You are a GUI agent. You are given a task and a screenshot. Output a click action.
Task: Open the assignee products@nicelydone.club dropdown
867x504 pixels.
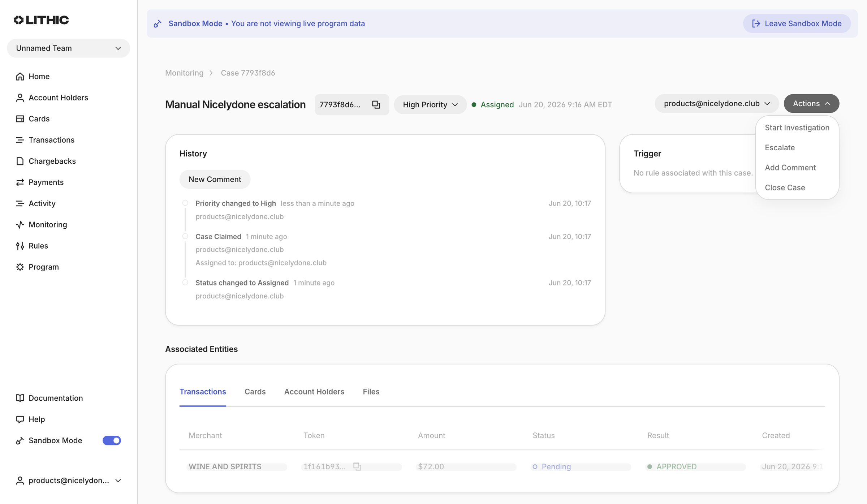[717, 103]
